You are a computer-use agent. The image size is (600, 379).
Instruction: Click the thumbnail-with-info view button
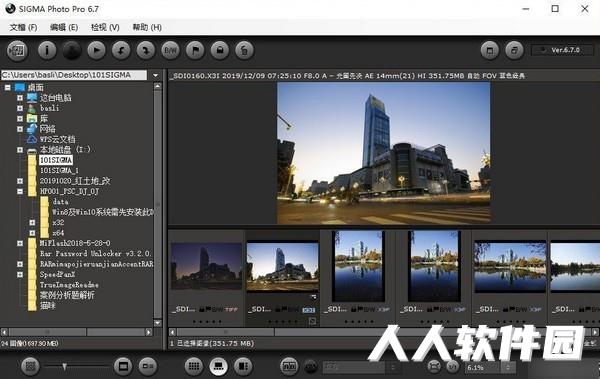[148, 366]
